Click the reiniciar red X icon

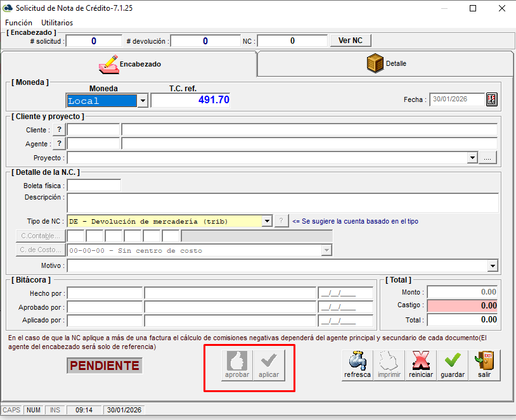pyautogui.click(x=421, y=365)
